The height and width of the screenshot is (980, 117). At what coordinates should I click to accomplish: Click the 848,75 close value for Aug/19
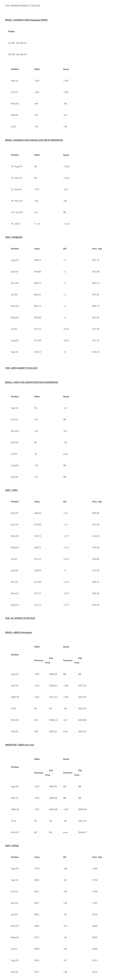click(x=38, y=260)
